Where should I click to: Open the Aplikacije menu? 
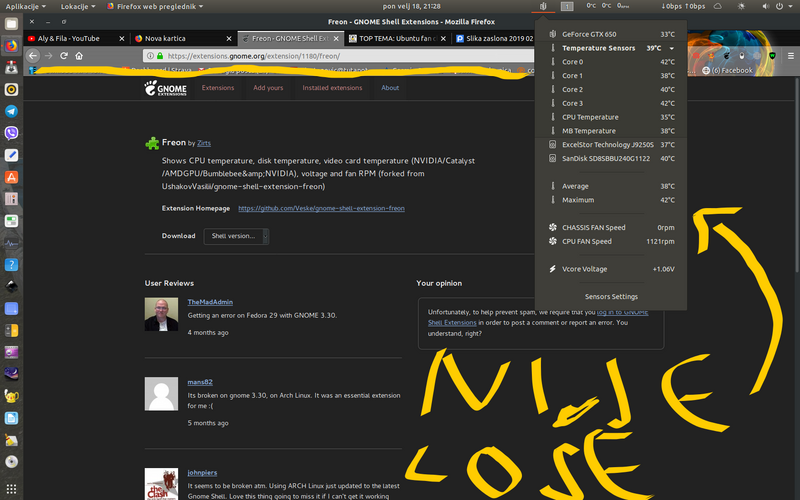coord(26,6)
